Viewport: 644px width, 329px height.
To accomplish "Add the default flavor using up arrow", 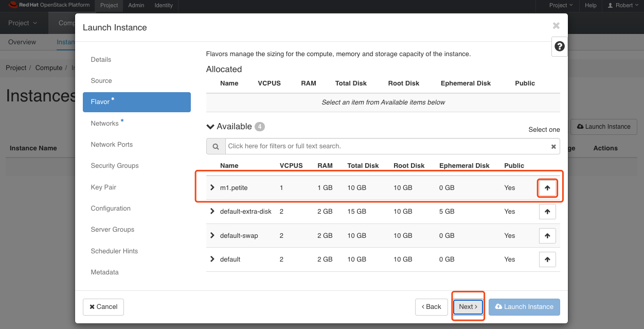I will pos(547,259).
